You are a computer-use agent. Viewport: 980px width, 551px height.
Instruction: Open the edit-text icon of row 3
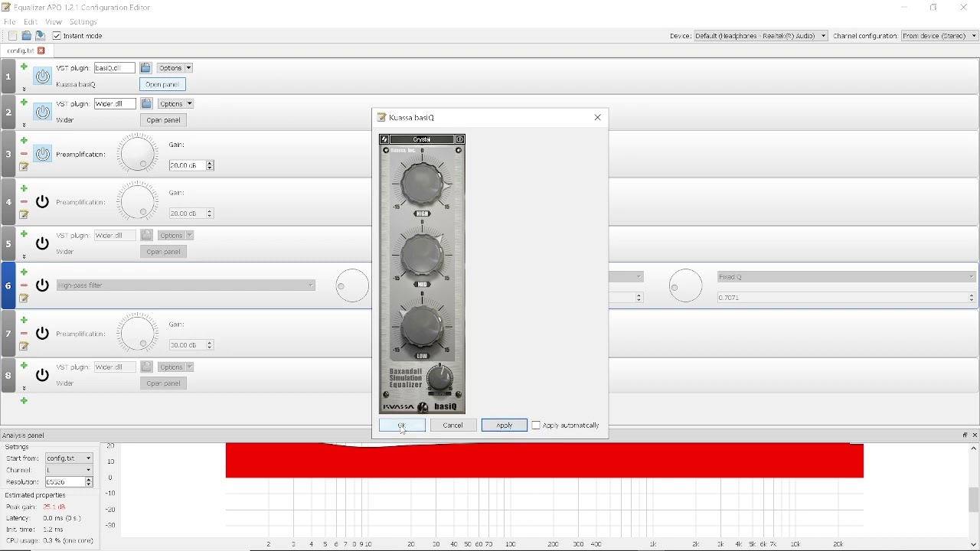[x=24, y=167]
